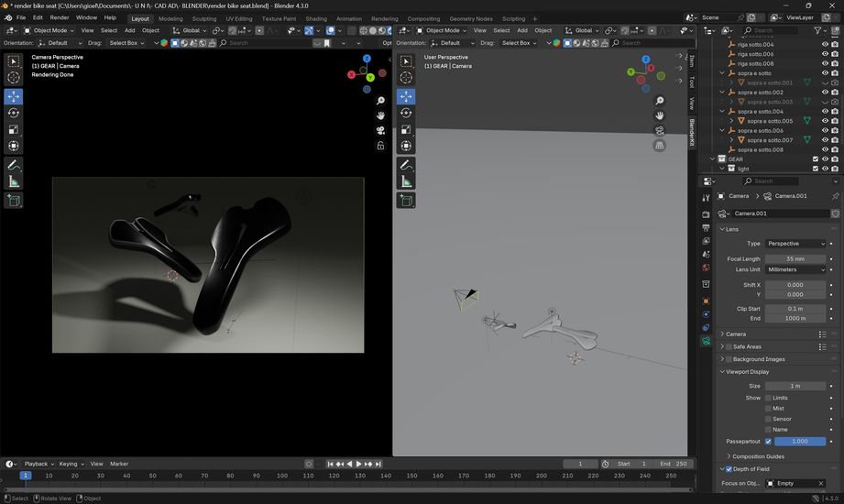Open the Keying menu in timeline

(x=71, y=464)
